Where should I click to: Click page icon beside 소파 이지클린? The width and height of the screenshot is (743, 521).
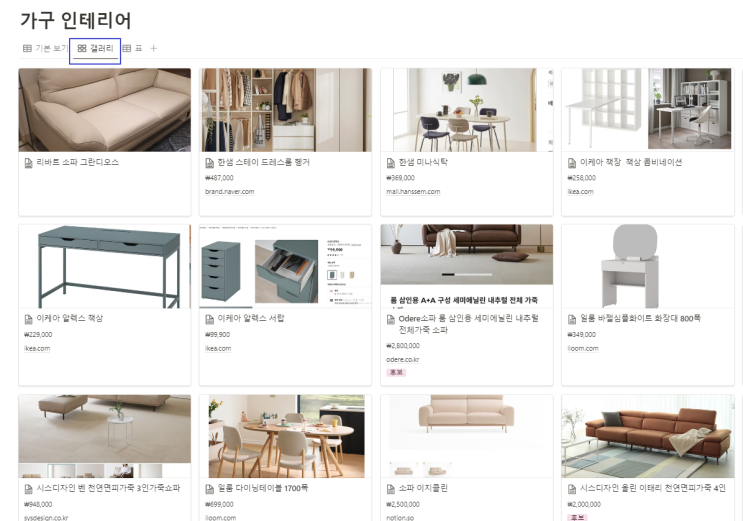click(x=390, y=489)
